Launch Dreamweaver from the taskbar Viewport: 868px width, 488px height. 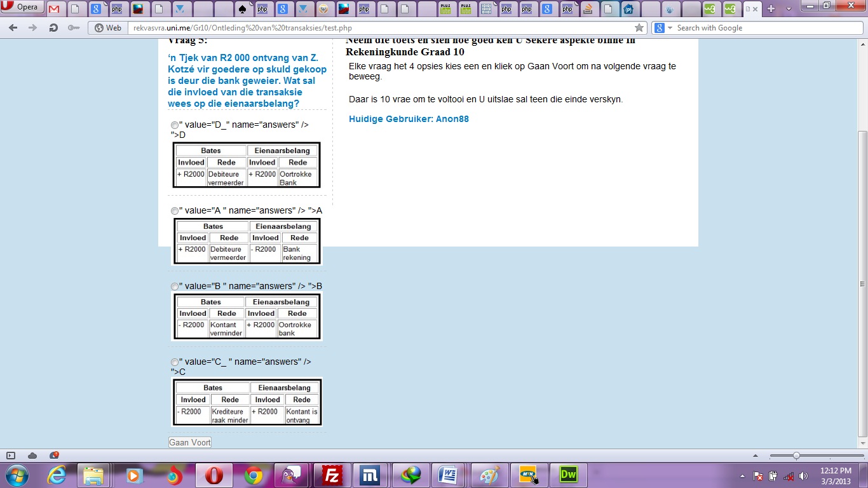[x=567, y=475]
